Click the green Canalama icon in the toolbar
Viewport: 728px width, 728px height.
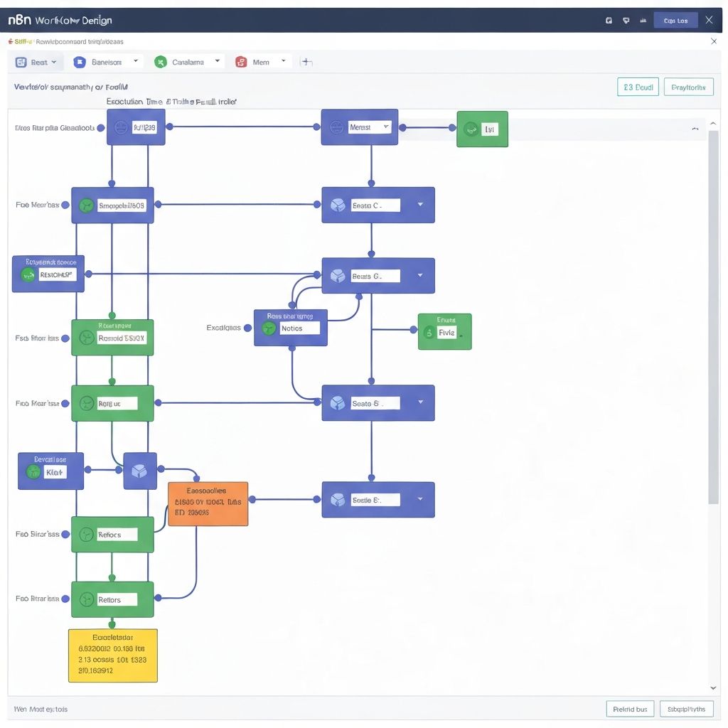pos(160,62)
